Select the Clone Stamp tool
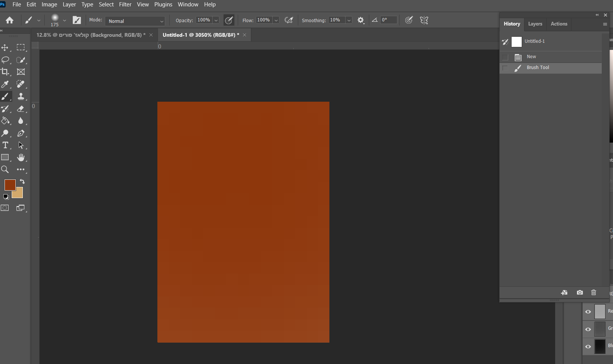613x364 pixels. (x=21, y=96)
